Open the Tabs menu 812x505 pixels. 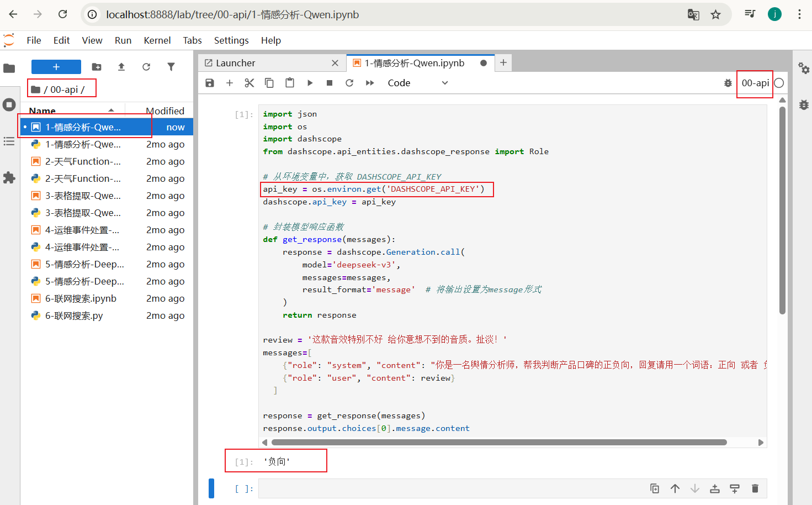192,40
